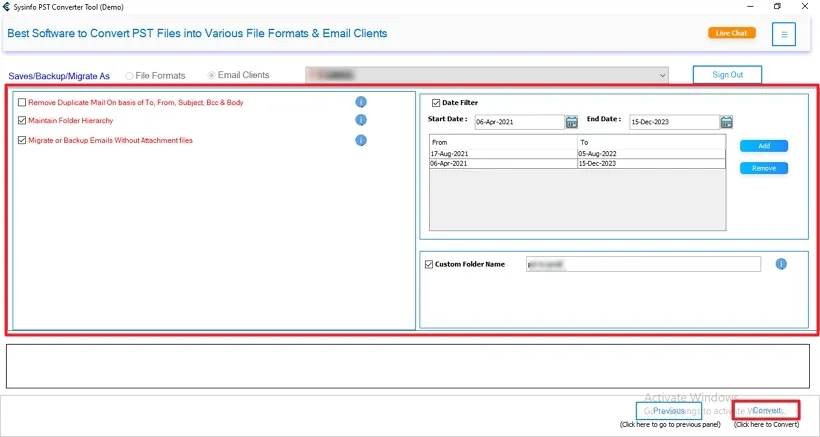Toggle Migrate or Backup Emails Without Attachment
This screenshot has height=437, width=820.
coord(22,140)
